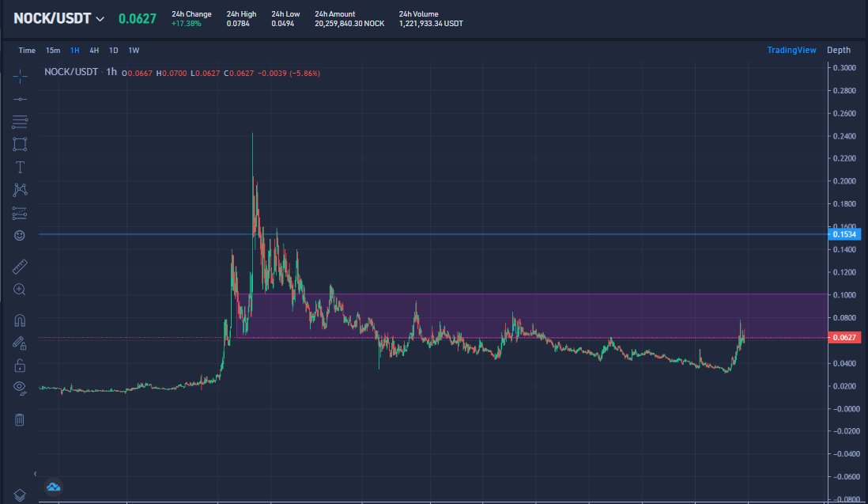Image resolution: width=868 pixels, height=504 pixels.
Task: Select the long position forecasting tool
Action: coord(20,213)
